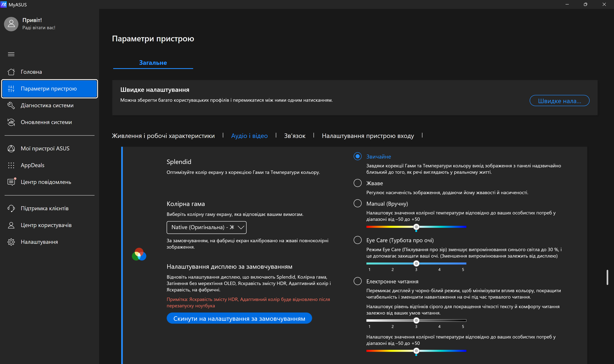Enable Eye Care (Турбота про очі) mode

357,240
